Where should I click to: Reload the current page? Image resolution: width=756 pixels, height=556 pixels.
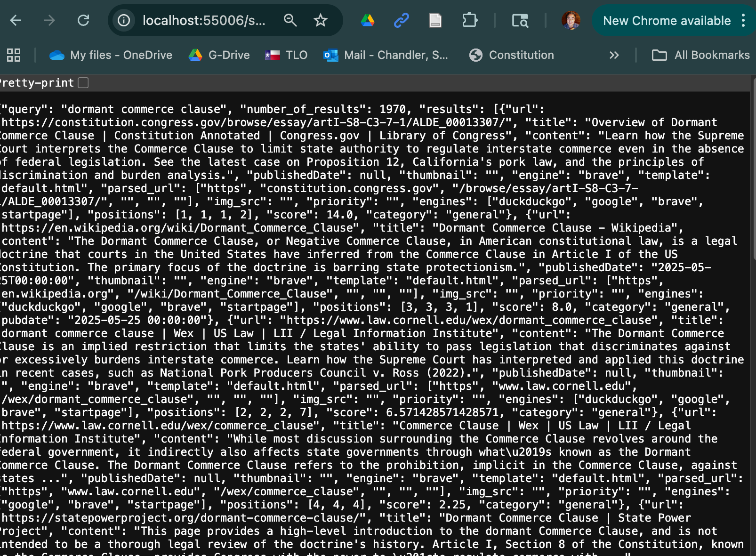[83, 20]
